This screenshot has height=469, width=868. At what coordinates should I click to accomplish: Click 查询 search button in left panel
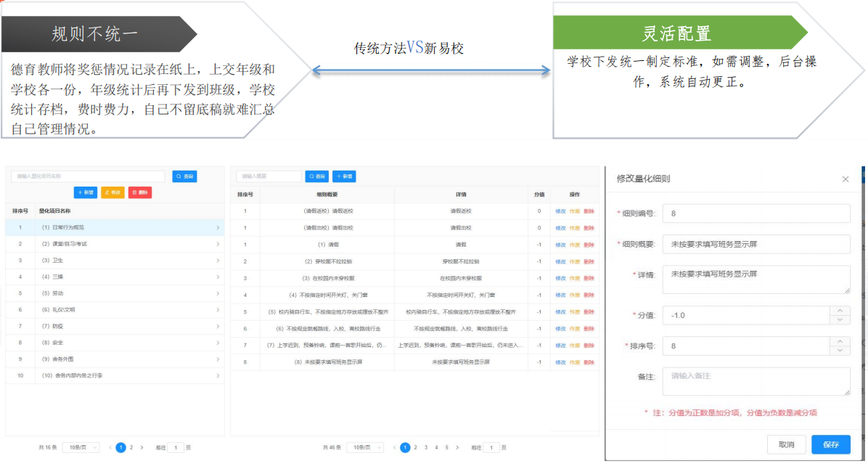[184, 176]
